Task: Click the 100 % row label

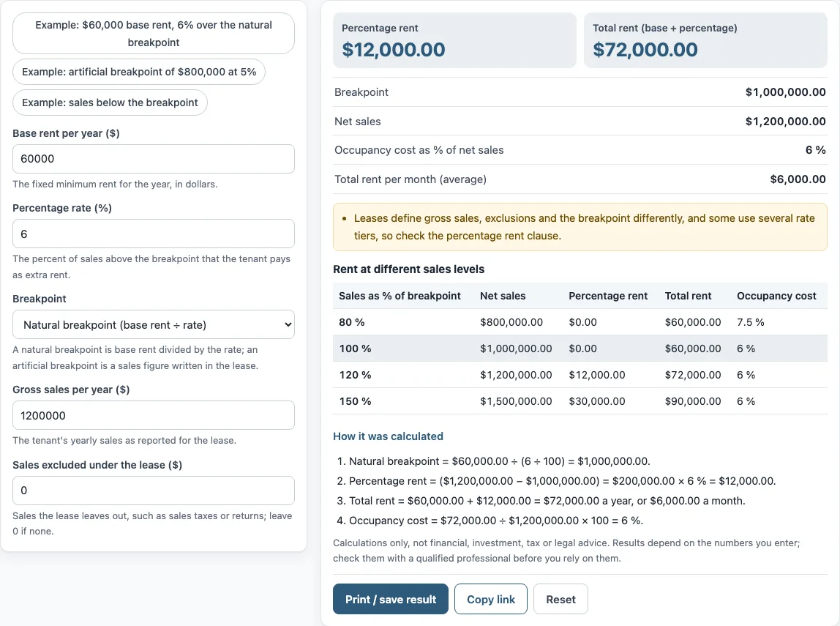Action: click(x=355, y=349)
